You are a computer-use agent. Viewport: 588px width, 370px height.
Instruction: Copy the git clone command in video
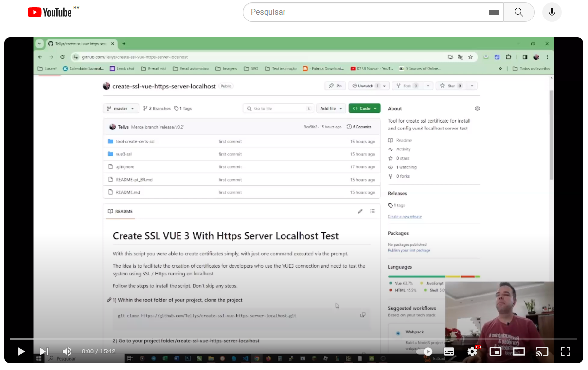point(363,315)
